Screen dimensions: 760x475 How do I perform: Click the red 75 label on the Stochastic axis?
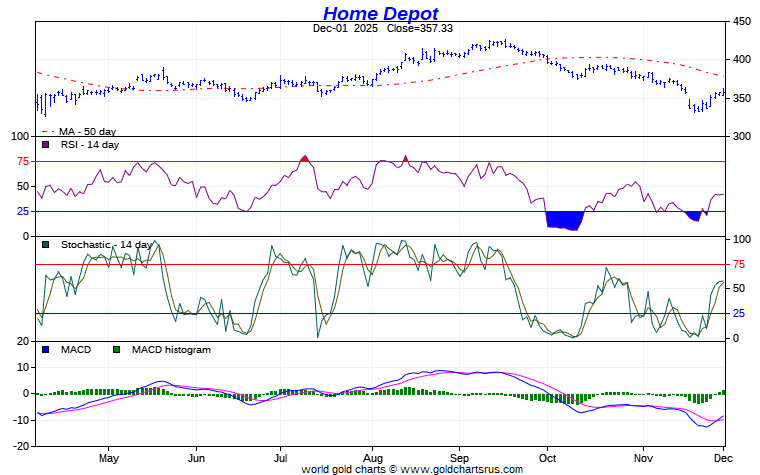point(740,264)
